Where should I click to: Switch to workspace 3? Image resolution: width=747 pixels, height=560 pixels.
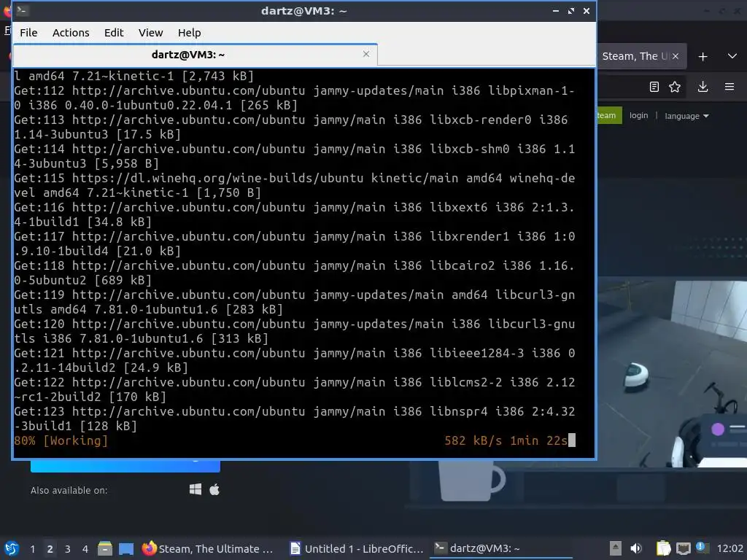tap(68, 549)
